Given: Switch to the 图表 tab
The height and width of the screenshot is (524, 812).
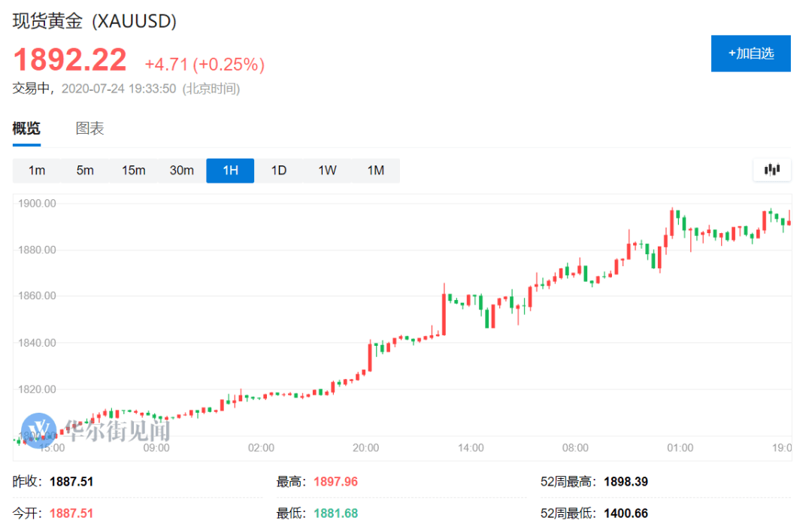Looking at the screenshot, I should pyautogui.click(x=89, y=128).
